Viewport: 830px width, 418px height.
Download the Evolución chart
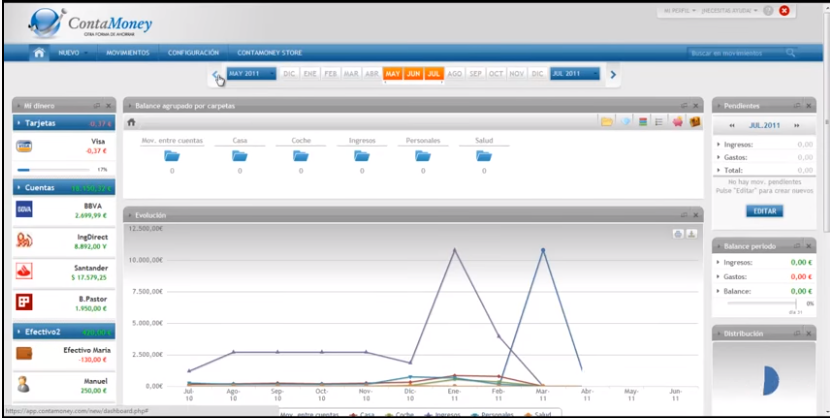point(691,234)
